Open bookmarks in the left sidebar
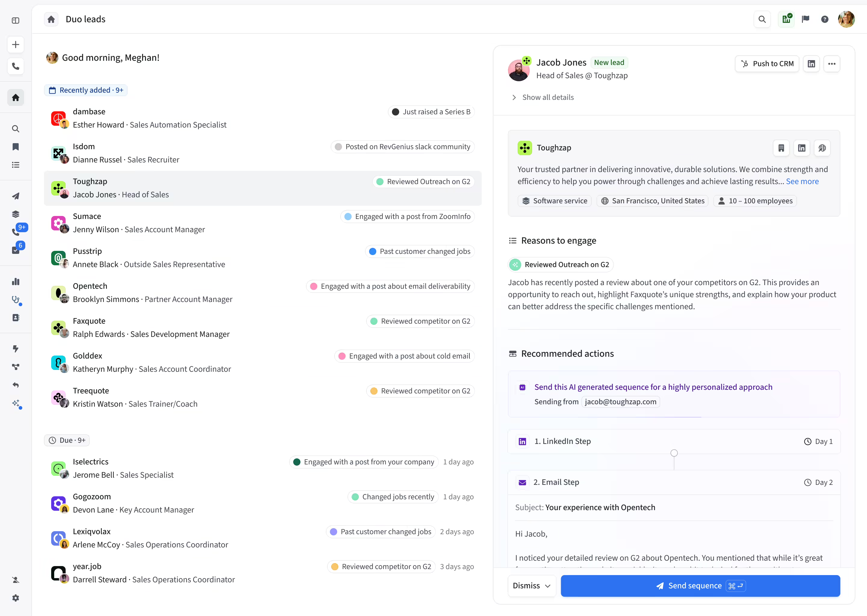Image resolution: width=867 pixels, height=616 pixels. (x=16, y=147)
